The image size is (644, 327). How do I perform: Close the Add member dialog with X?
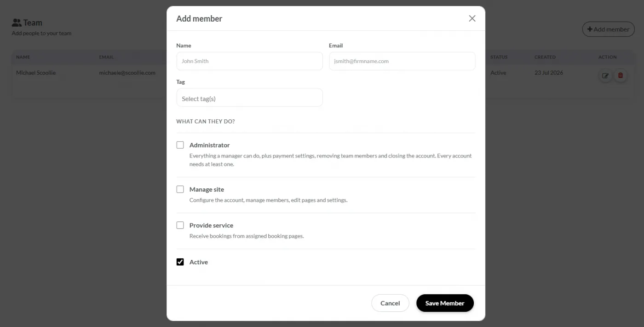472,18
